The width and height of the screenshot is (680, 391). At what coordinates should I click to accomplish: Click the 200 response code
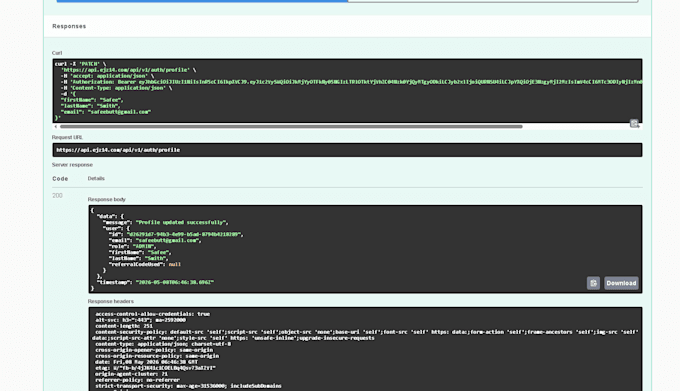tap(57, 196)
